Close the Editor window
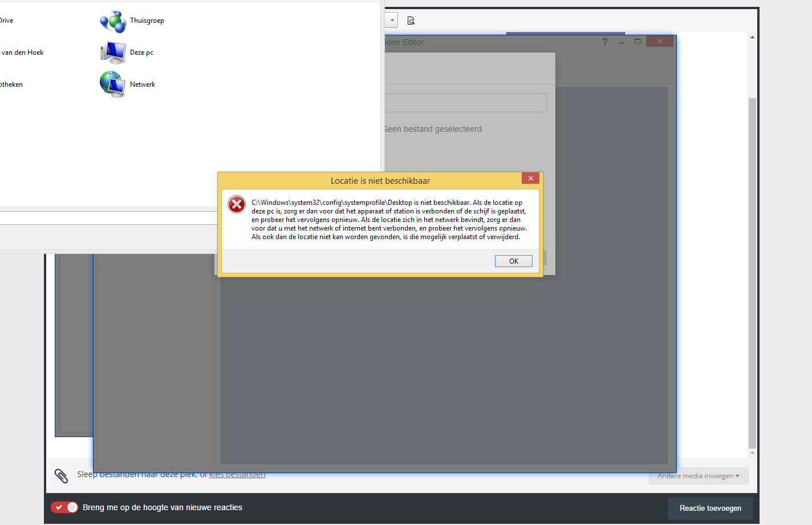812x525 pixels. click(x=660, y=41)
